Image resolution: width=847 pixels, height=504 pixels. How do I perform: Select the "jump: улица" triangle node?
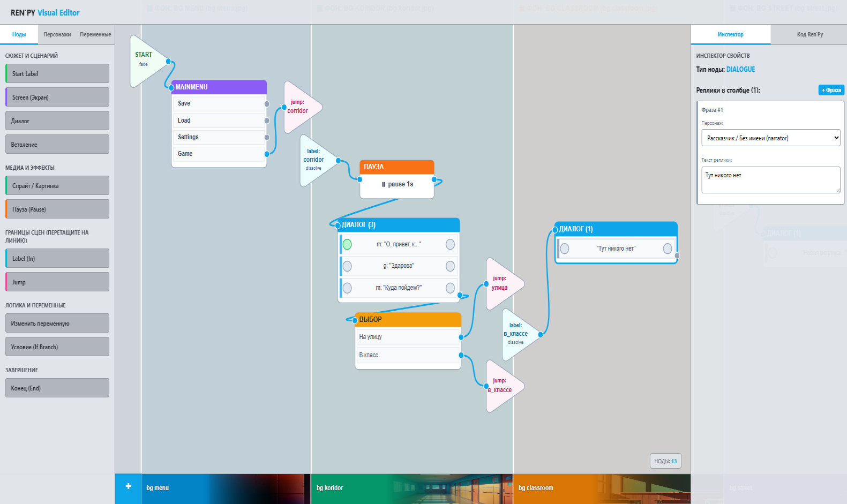pos(503,284)
